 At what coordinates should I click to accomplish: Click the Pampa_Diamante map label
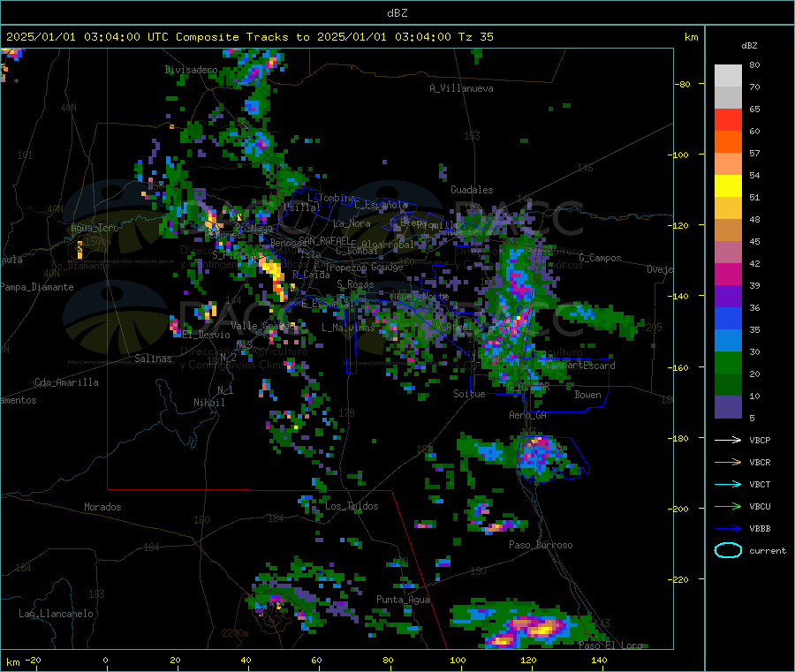click(x=37, y=287)
